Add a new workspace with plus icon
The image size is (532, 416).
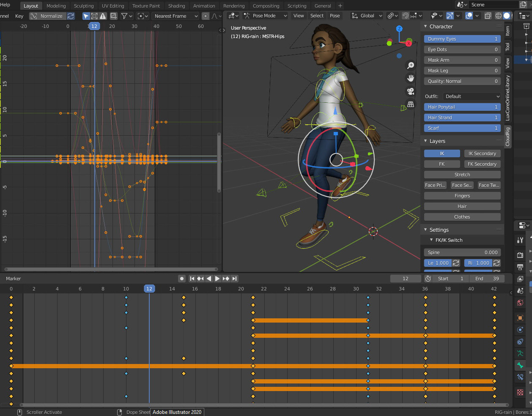(340, 6)
